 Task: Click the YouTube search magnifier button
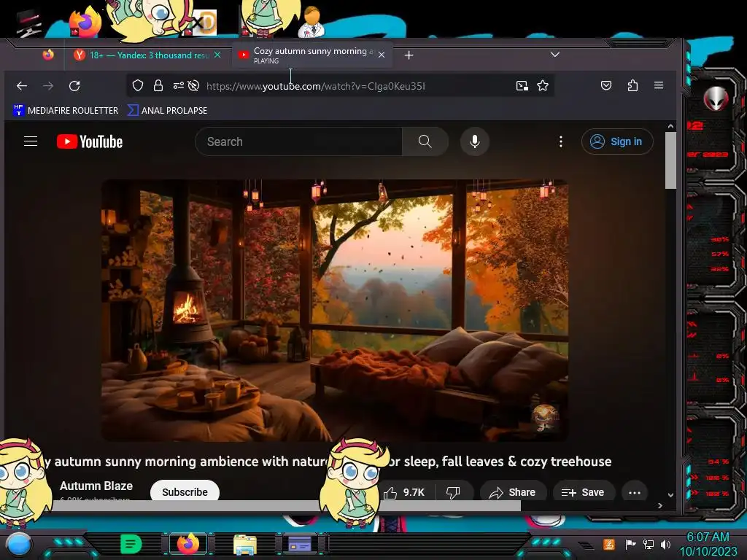coord(425,141)
